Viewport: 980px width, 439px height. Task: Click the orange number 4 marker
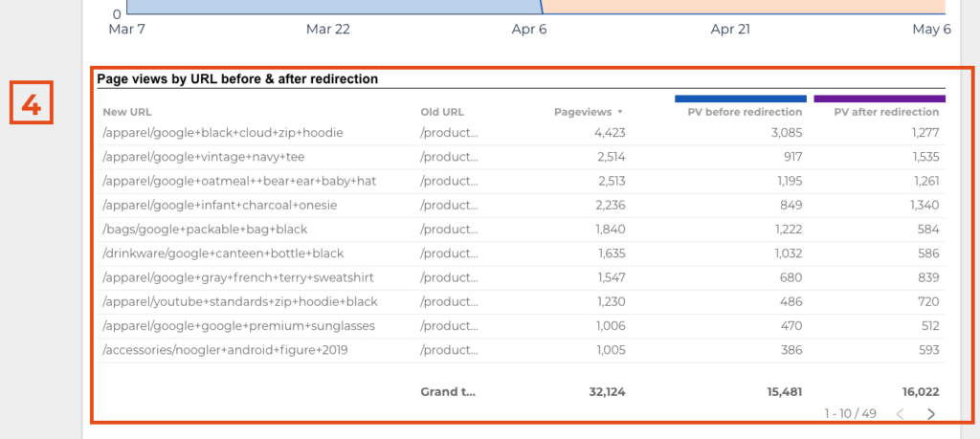coord(32,103)
